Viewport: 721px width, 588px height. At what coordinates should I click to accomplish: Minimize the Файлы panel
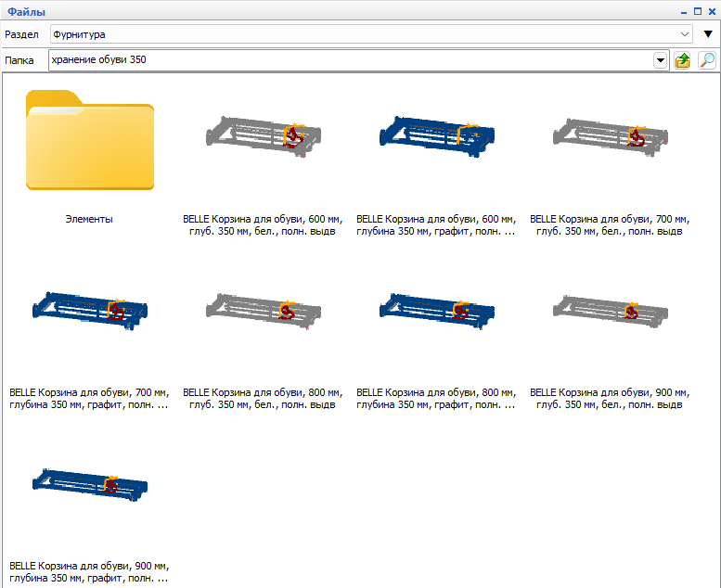tap(684, 12)
